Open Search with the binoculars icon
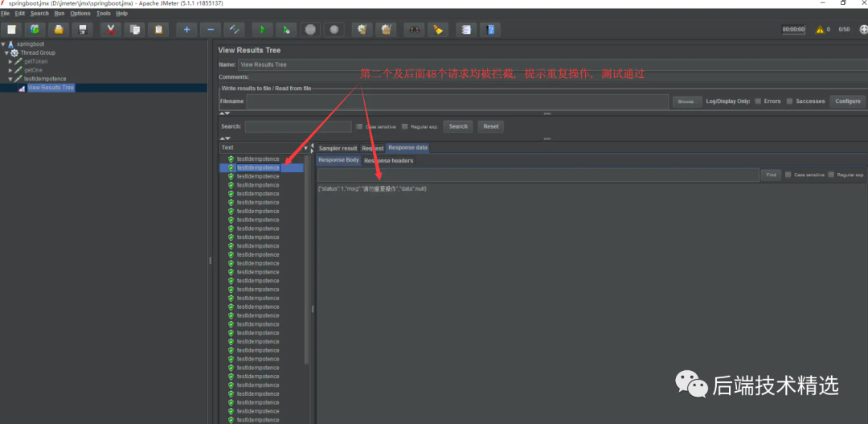868x424 pixels. (x=414, y=30)
